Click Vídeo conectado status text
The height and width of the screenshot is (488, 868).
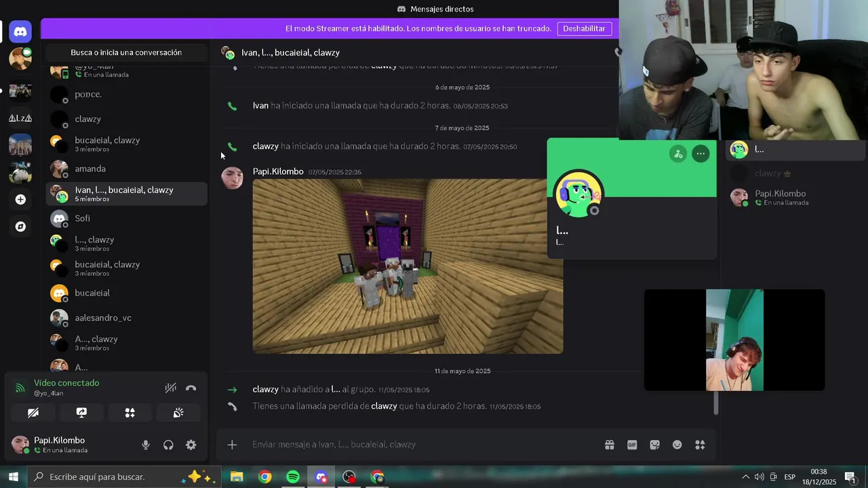[66, 383]
